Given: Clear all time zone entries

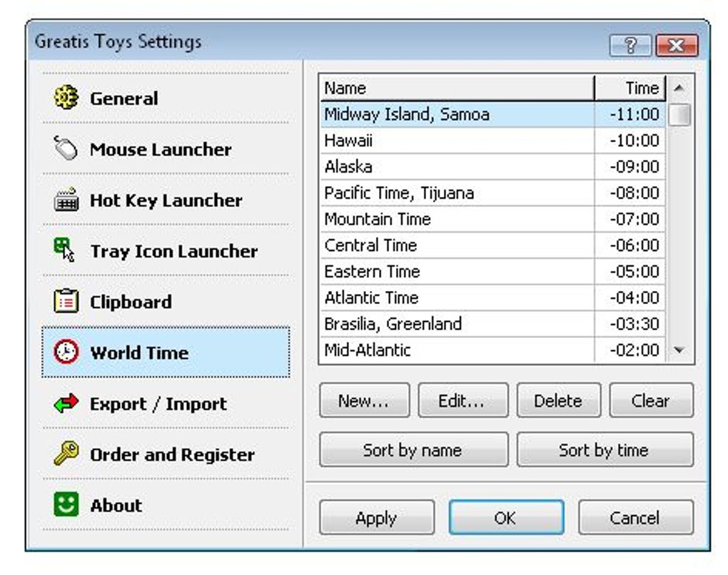Looking at the screenshot, I should 651,400.
